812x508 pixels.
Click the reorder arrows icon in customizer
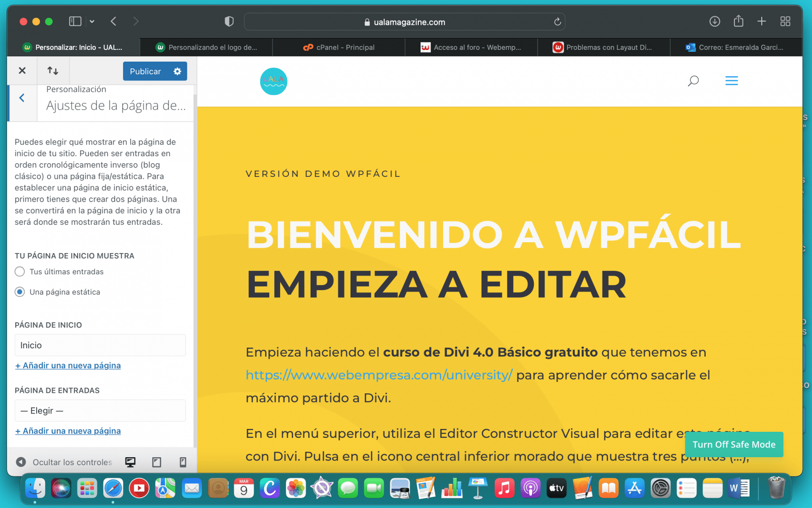coord(53,71)
